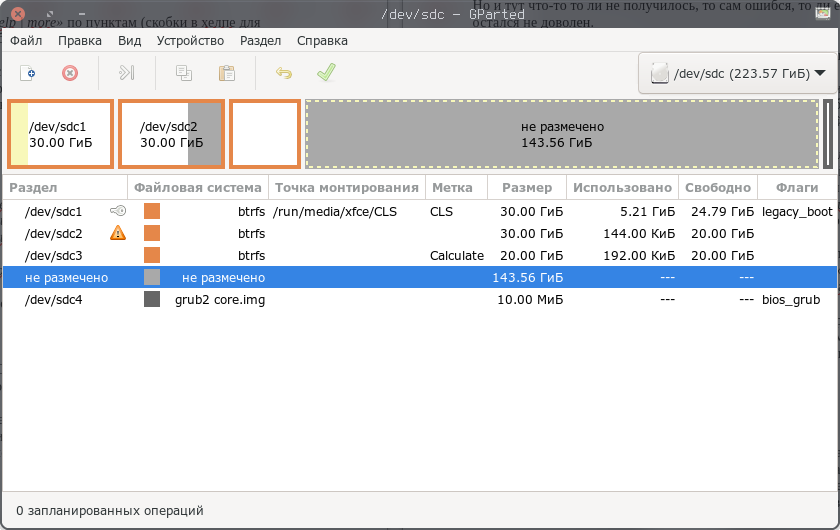
Task: Sort by Раздел column header
Action: click(x=65, y=188)
